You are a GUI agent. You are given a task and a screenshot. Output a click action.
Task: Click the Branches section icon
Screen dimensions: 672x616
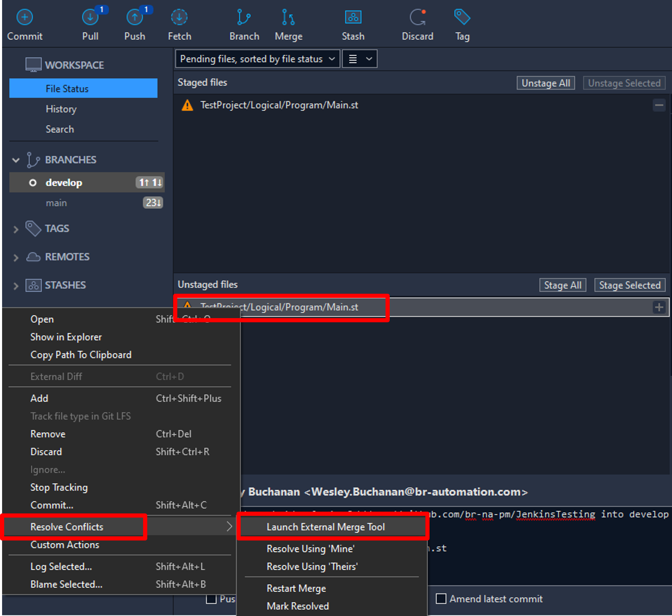click(x=33, y=160)
